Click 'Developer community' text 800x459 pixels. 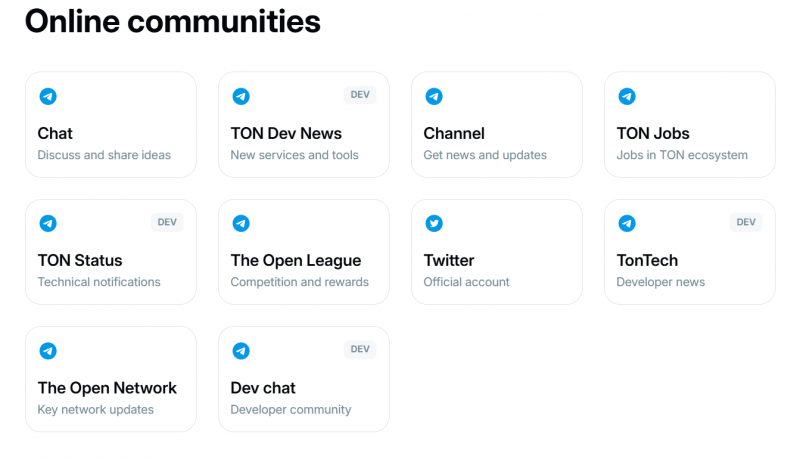291,410
